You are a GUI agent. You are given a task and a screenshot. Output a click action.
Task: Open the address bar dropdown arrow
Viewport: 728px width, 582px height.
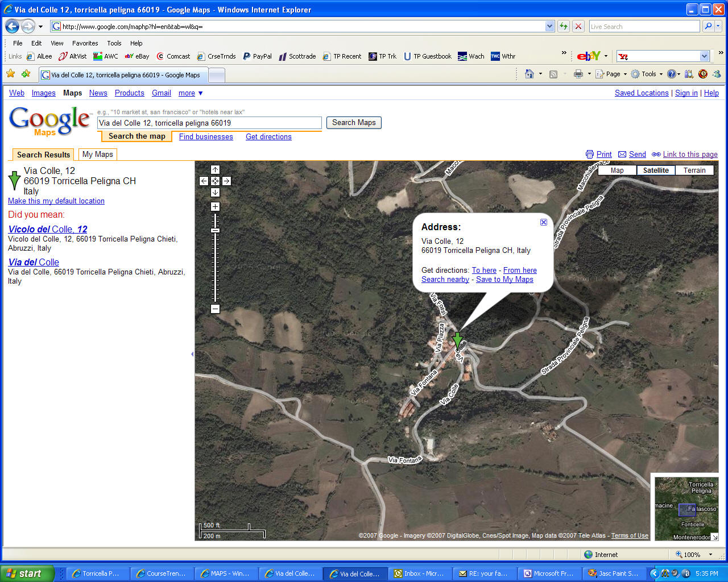[x=549, y=26]
